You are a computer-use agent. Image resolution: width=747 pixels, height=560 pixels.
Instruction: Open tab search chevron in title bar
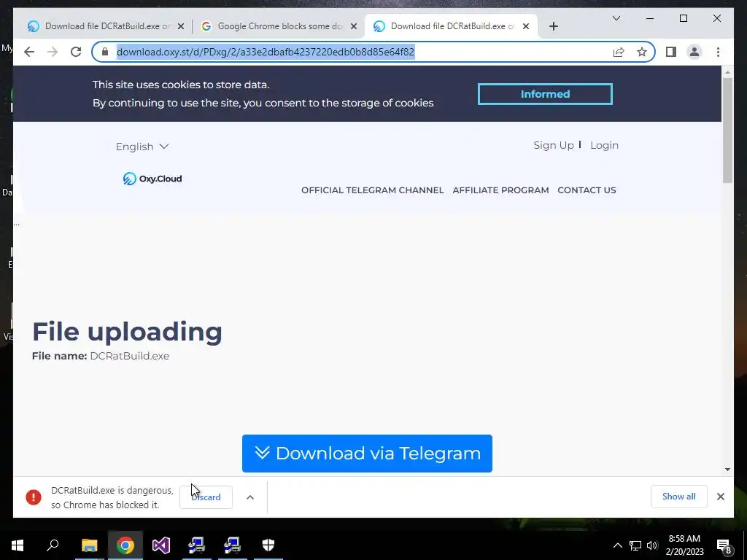pos(616,18)
